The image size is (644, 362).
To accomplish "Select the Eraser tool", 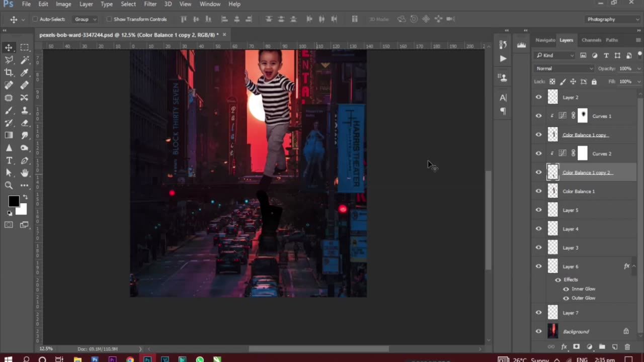I will [x=25, y=123].
